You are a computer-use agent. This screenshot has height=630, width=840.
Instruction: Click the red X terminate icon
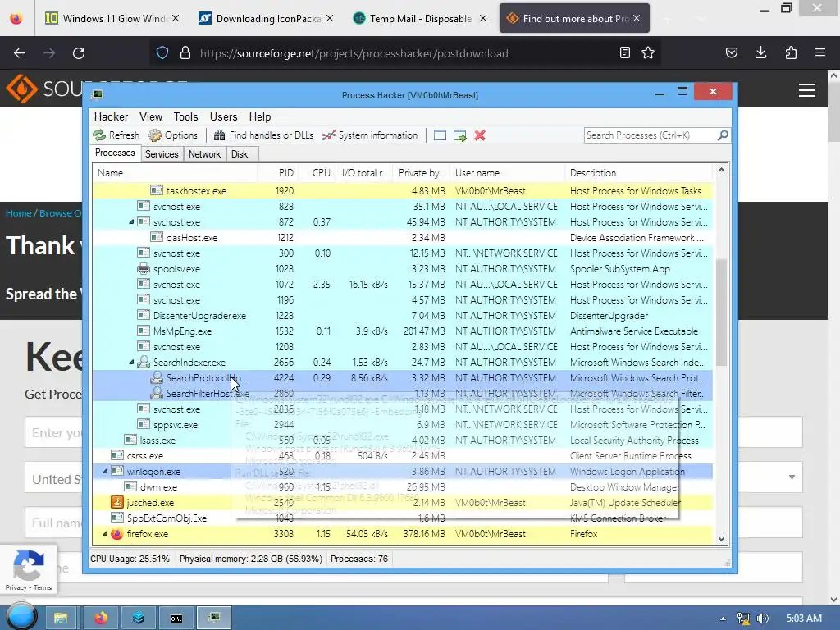tap(480, 135)
